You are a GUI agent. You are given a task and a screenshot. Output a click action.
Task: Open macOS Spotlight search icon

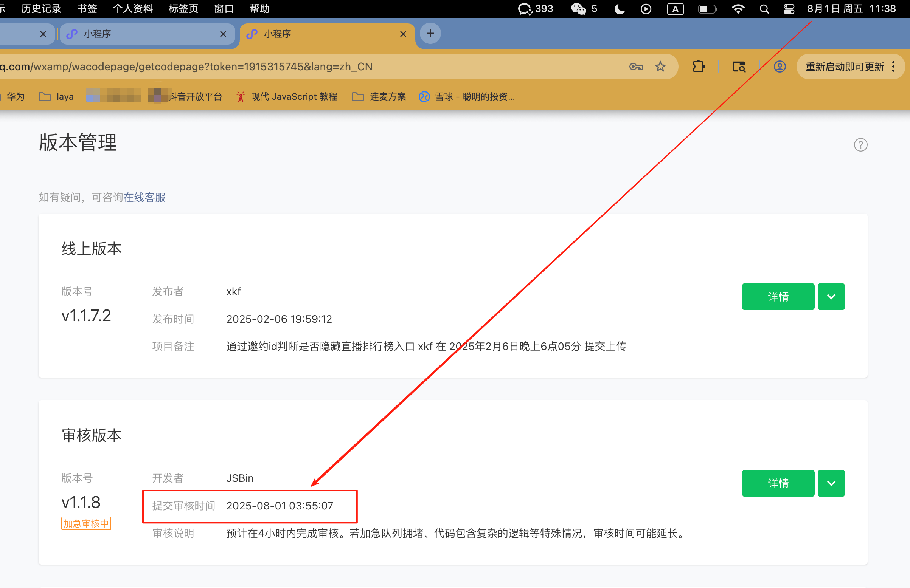tap(764, 9)
